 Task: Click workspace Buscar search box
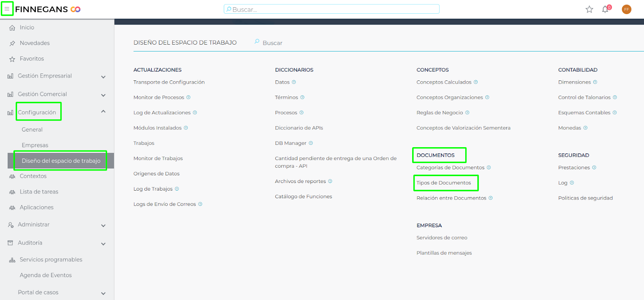(272, 43)
